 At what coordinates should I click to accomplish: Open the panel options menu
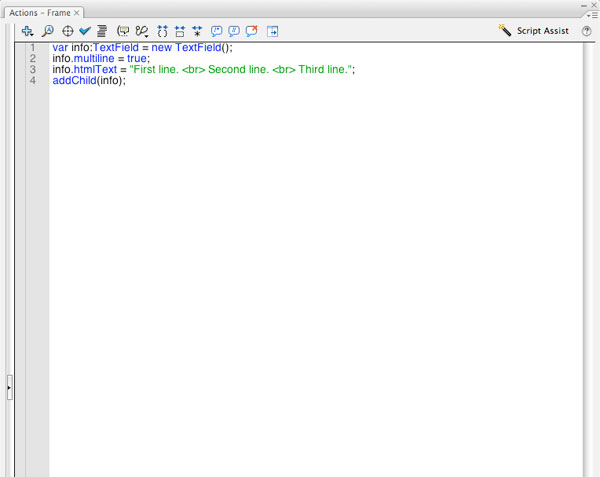(593, 15)
